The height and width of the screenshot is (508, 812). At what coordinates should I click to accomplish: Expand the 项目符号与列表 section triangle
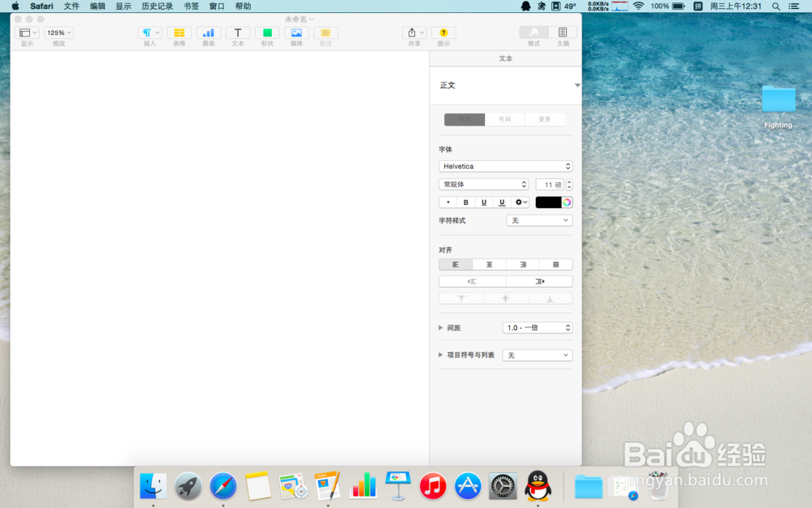point(441,355)
